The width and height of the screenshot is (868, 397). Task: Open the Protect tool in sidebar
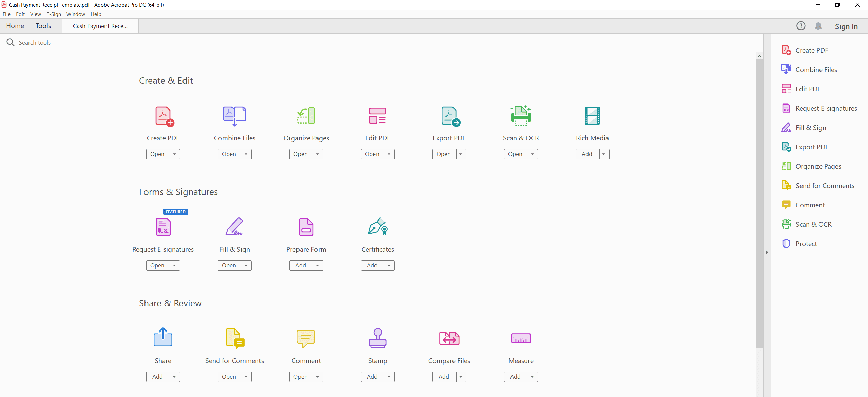(x=806, y=244)
